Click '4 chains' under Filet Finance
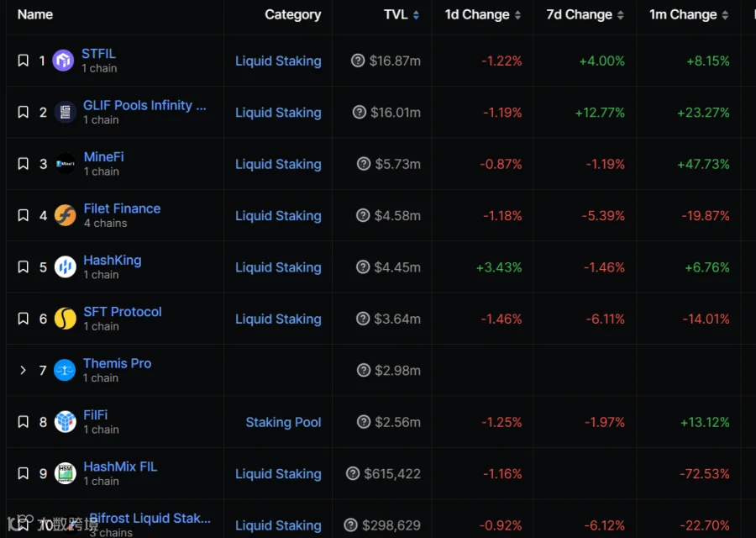The width and height of the screenshot is (756, 538). (105, 223)
